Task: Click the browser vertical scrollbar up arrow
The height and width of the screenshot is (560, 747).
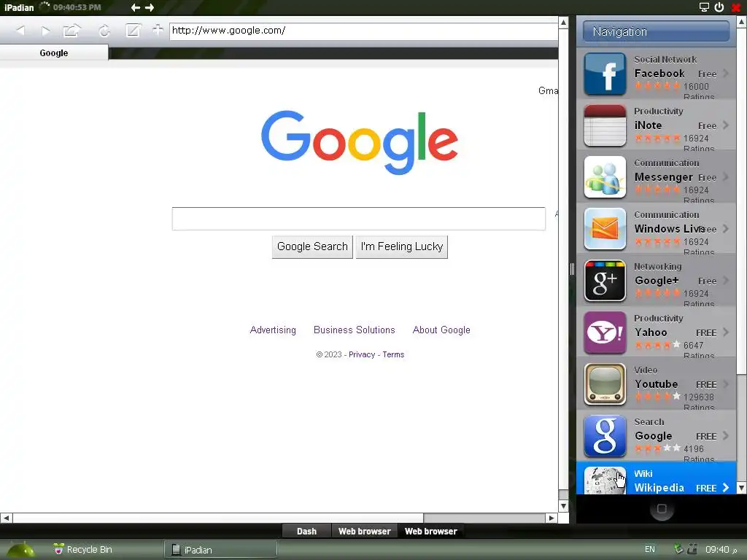Action: point(564,23)
